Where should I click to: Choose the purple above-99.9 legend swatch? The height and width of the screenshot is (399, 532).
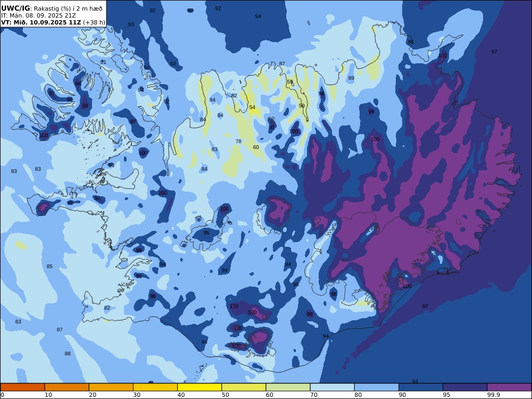[509, 387]
